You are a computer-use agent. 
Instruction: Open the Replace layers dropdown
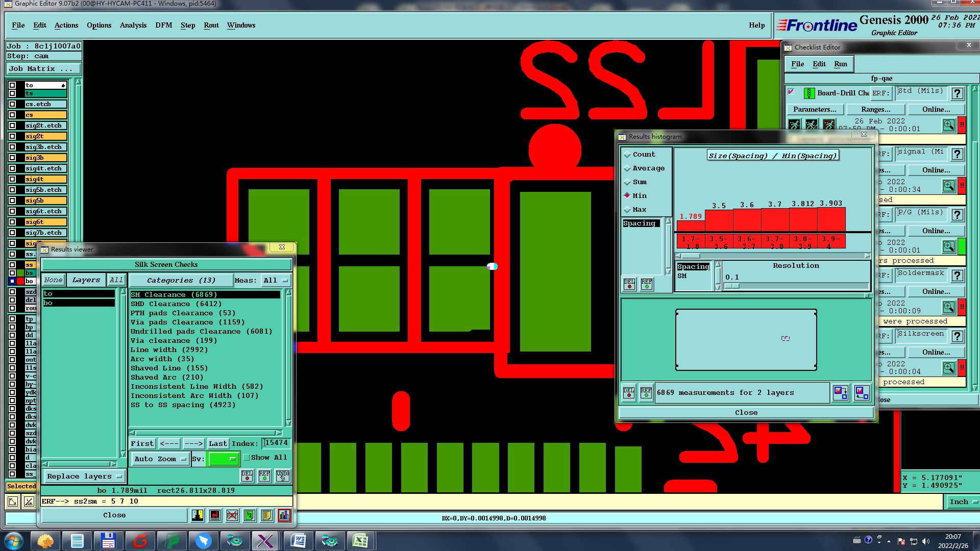pos(84,477)
